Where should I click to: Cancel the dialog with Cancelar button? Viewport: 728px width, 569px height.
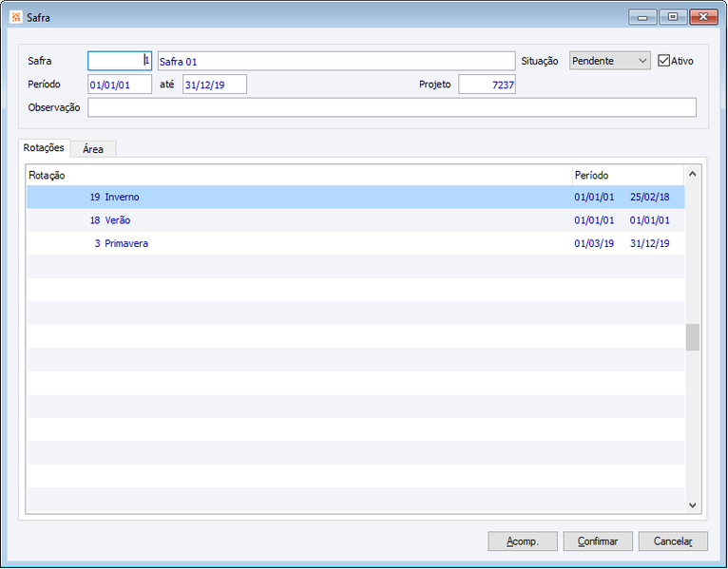click(x=673, y=541)
